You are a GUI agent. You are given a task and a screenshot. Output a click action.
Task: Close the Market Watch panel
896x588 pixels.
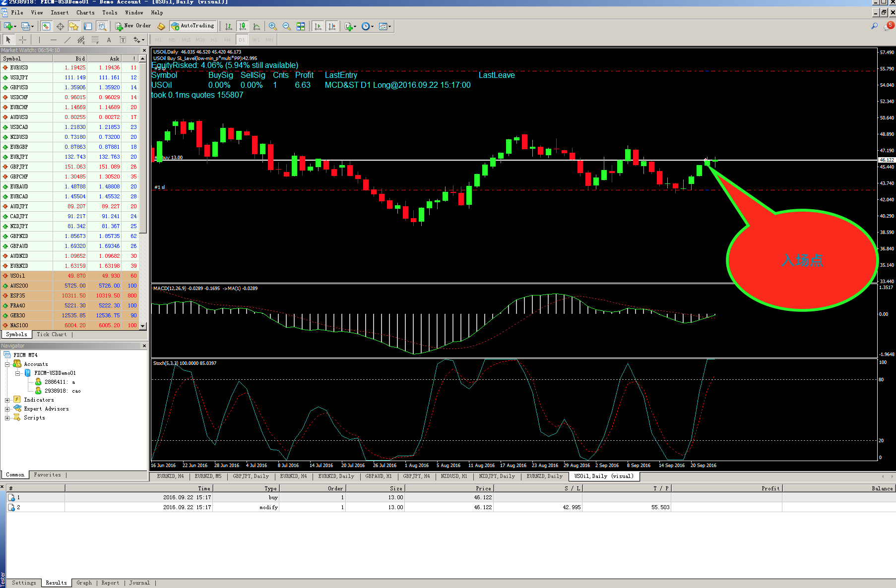point(144,50)
